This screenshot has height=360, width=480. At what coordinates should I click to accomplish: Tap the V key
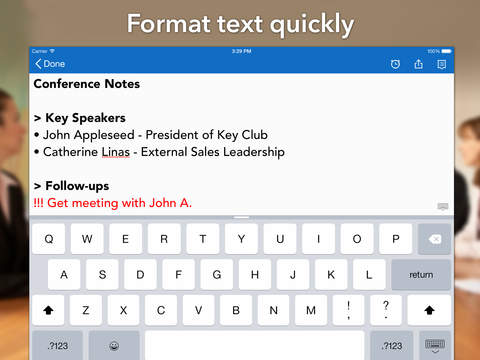198,310
